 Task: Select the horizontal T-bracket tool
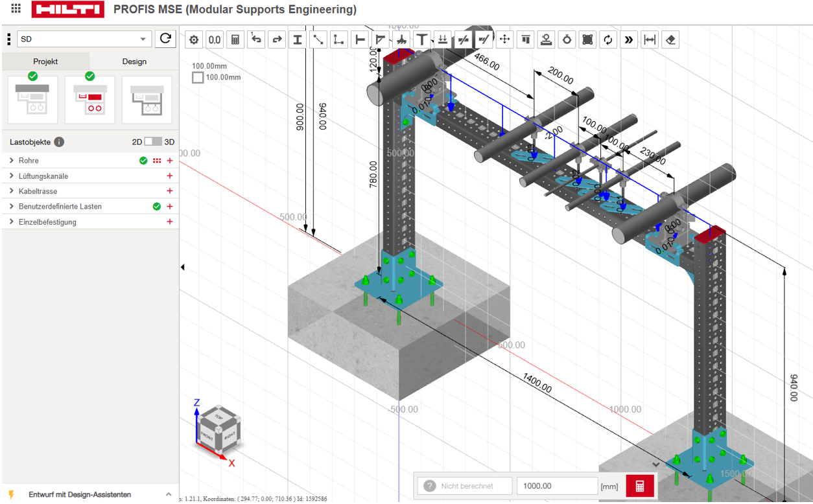click(x=360, y=40)
